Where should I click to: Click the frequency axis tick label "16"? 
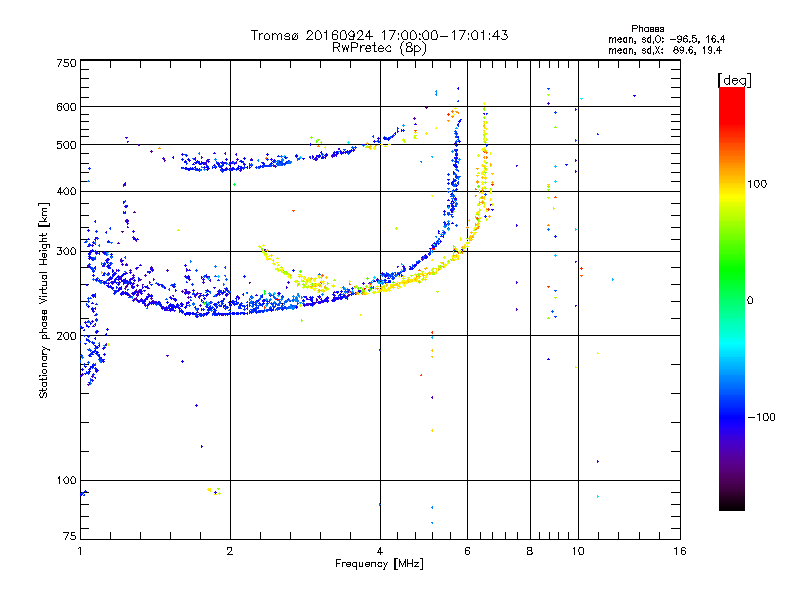680,551
